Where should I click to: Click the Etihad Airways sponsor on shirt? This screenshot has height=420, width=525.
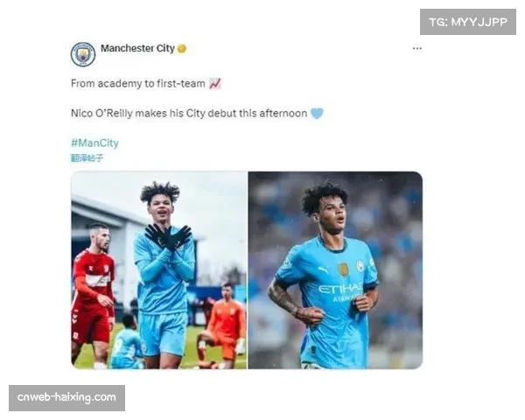coord(340,291)
